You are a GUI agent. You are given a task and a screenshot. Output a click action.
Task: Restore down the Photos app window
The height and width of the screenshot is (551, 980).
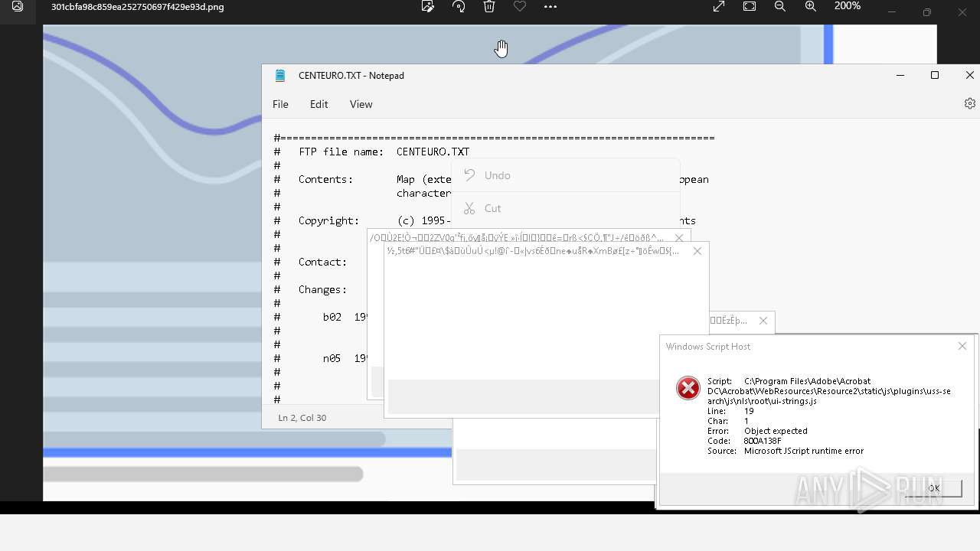tap(927, 12)
